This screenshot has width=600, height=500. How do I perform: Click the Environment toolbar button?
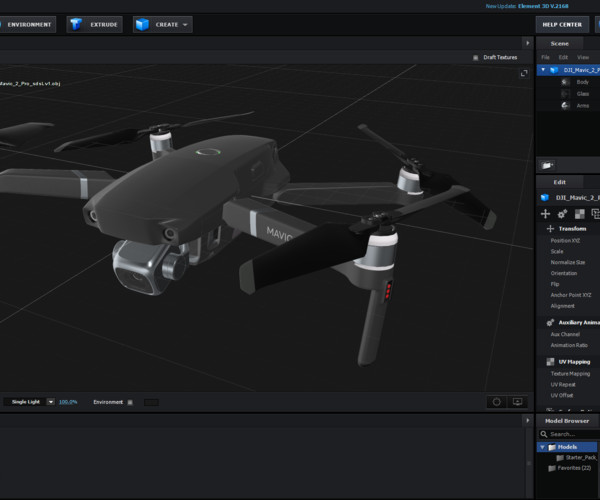28,24
